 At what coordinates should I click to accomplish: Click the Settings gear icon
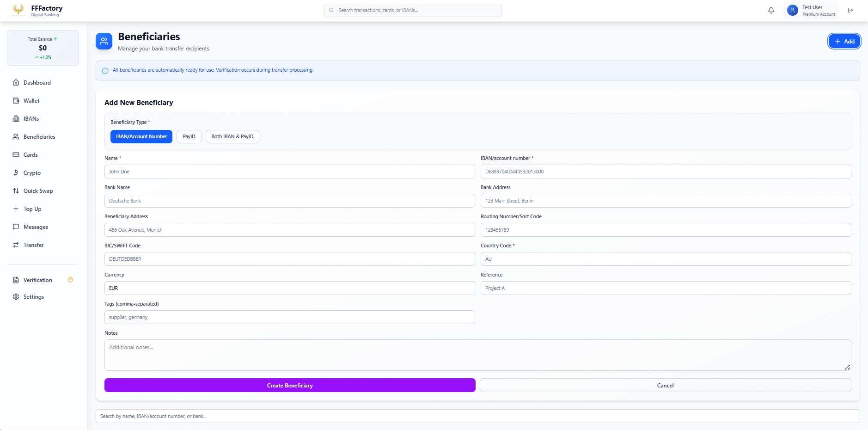(x=16, y=297)
